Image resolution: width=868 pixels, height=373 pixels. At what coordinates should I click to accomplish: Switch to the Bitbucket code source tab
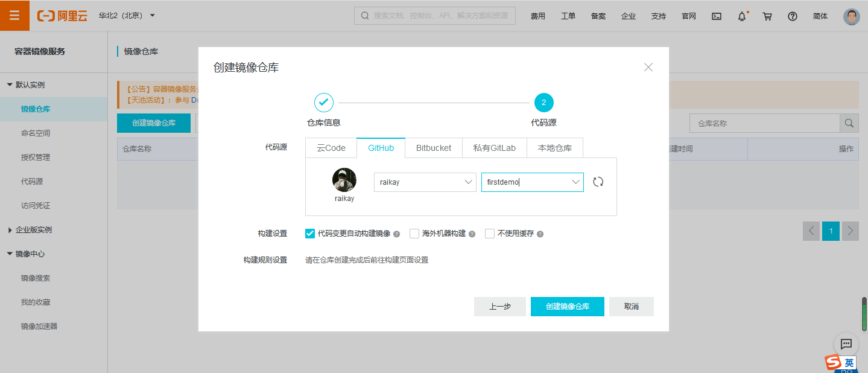click(433, 148)
